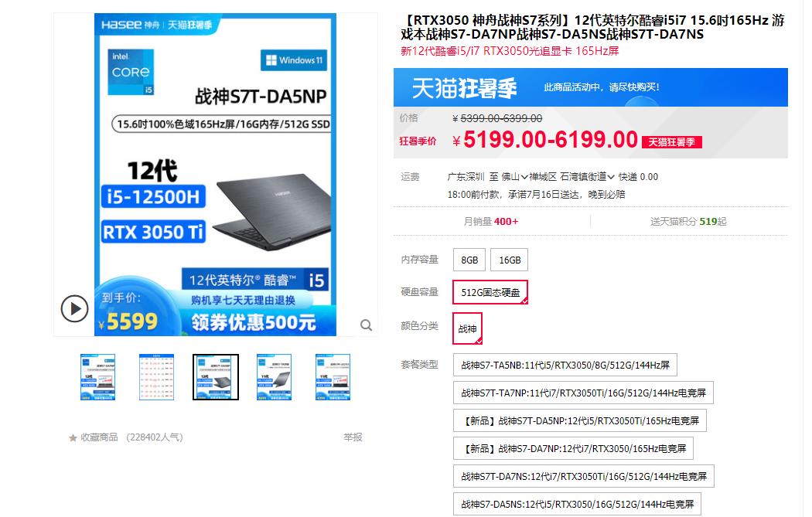Toggle the 512G固态硬盘 option

(490, 292)
